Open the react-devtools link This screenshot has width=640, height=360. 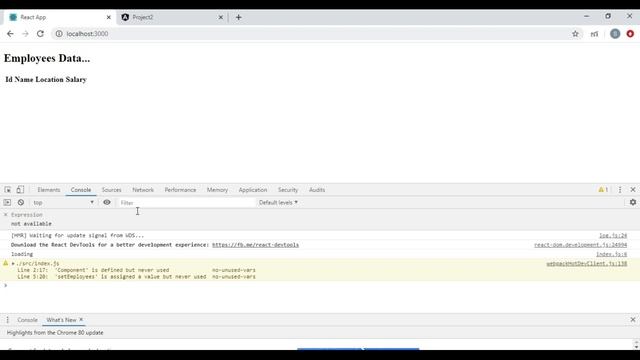click(256, 245)
